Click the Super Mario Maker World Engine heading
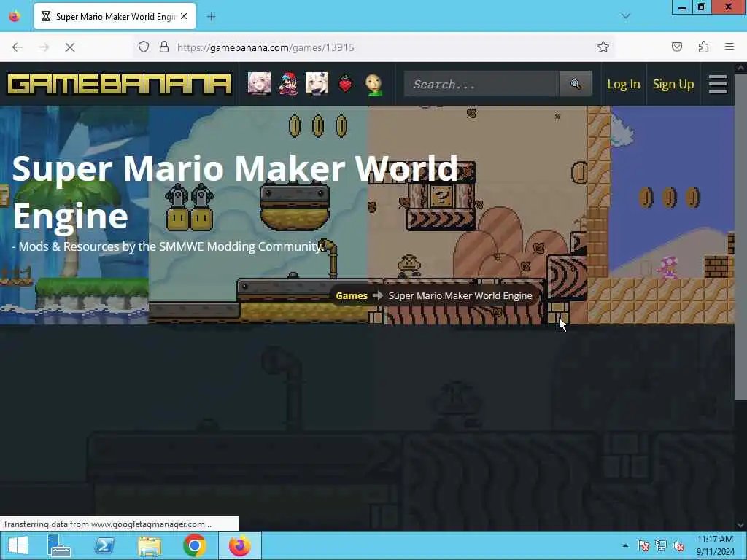This screenshot has width=747, height=560. tap(235, 192)
